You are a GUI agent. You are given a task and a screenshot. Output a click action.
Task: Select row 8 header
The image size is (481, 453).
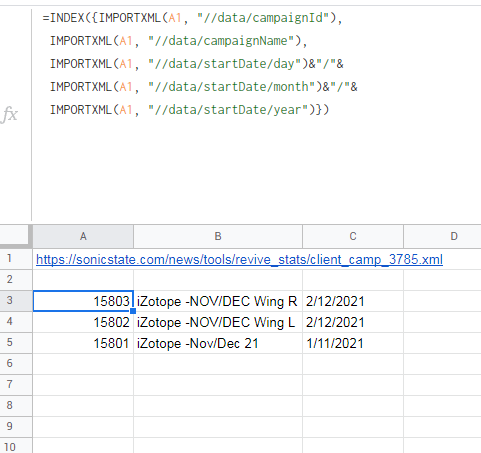[x=16, y=406]
